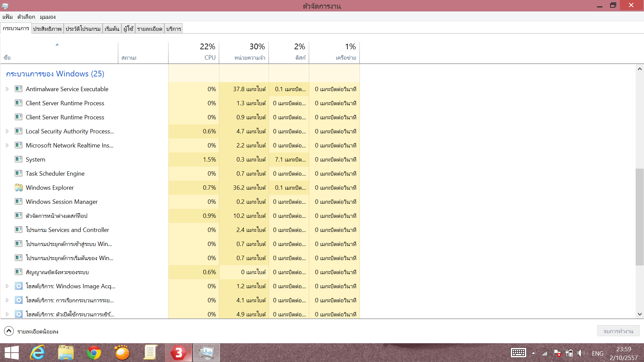Click System's 7.1 disk usage cell
This screenshot has height=362, width=644.
289,159
